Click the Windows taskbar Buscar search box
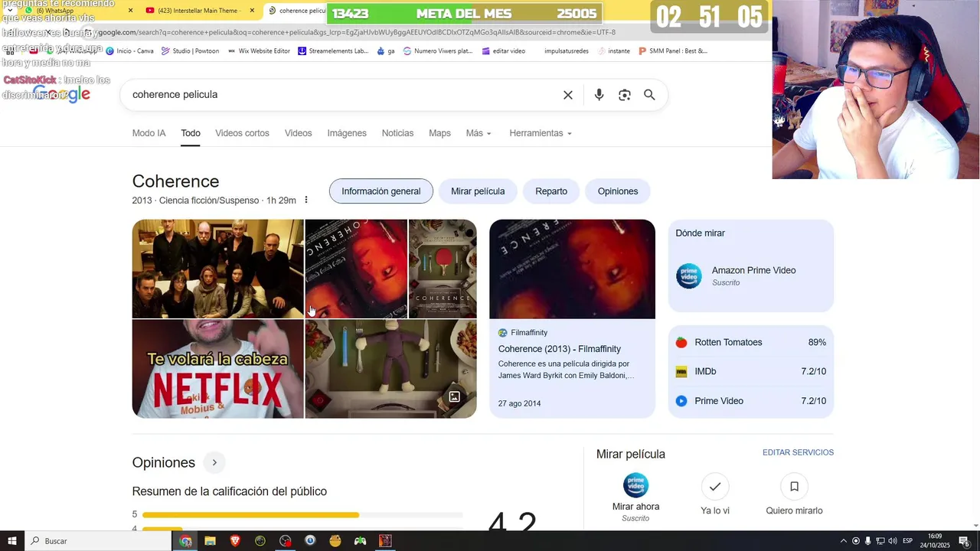 [x=98, y=541]
